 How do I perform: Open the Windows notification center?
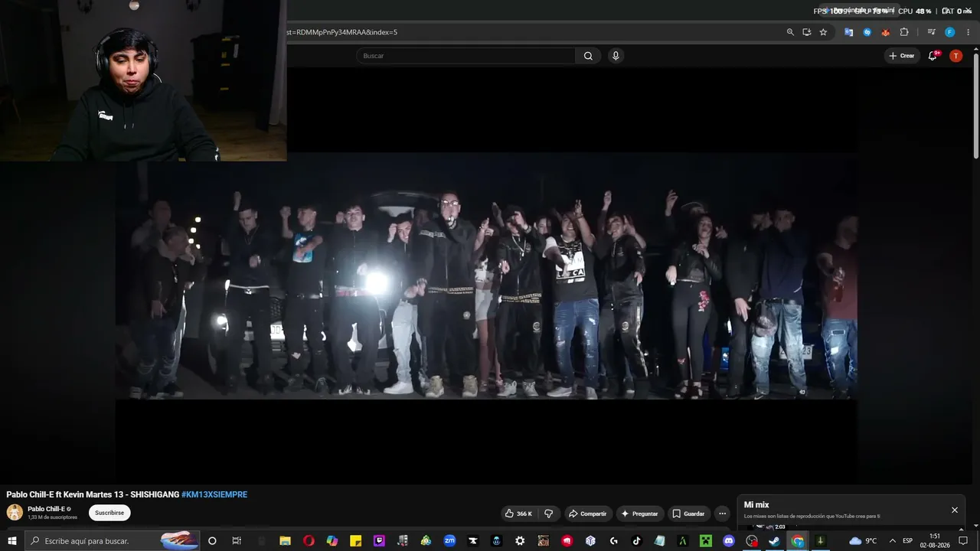(x=964, y=541)
